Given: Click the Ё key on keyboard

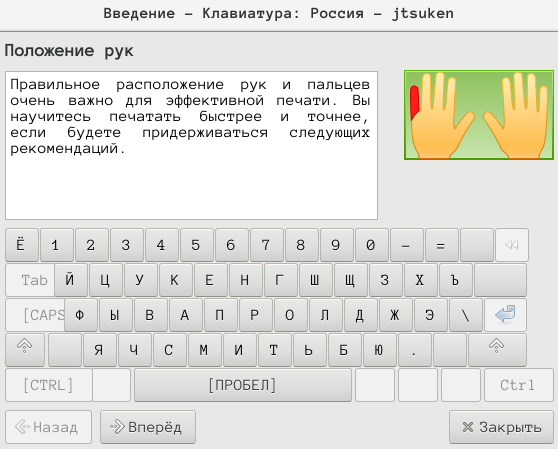Looking at the screenshot, I should [22, 245].
